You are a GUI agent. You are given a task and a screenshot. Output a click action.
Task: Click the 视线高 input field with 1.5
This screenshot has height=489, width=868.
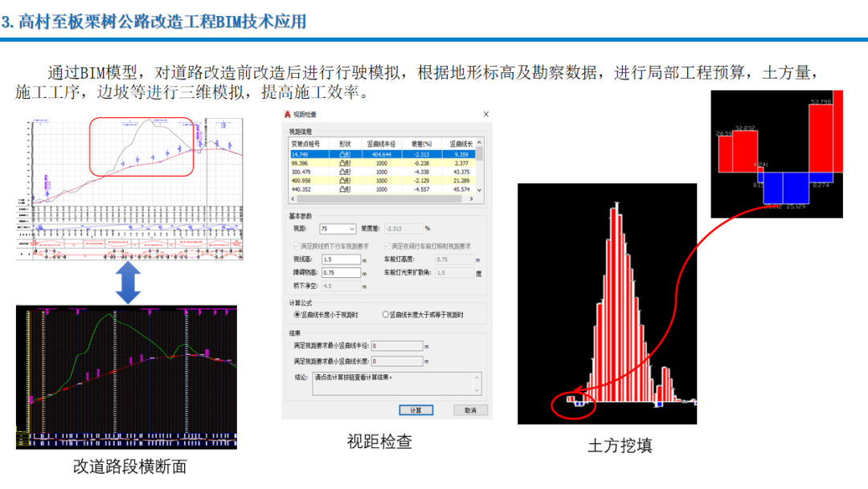340,259
